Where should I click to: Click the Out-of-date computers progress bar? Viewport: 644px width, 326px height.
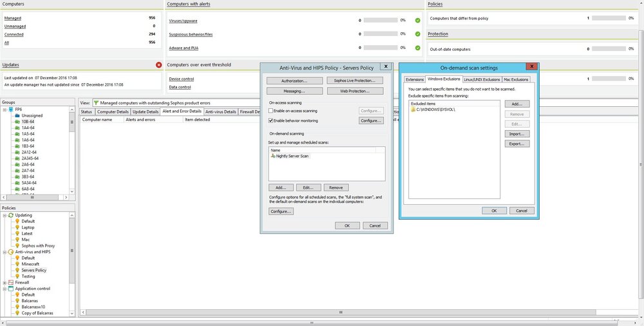pyautogui.click(x=609, y=49)
